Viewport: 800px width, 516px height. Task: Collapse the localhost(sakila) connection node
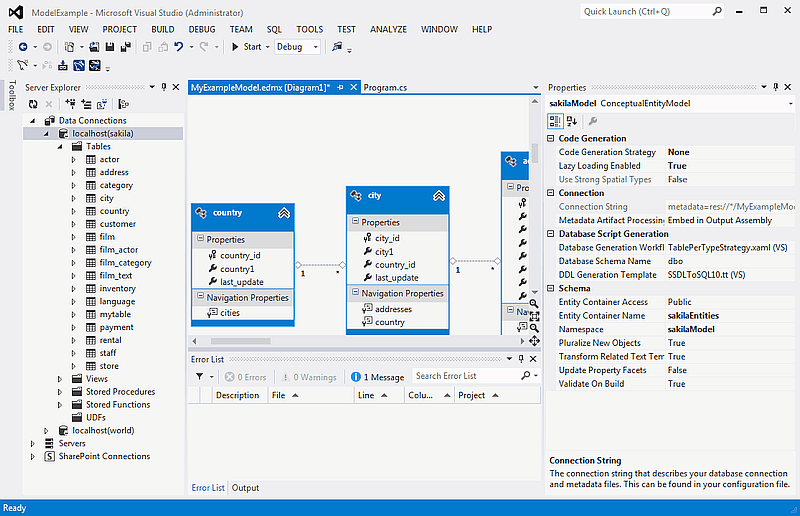(46, 134)
